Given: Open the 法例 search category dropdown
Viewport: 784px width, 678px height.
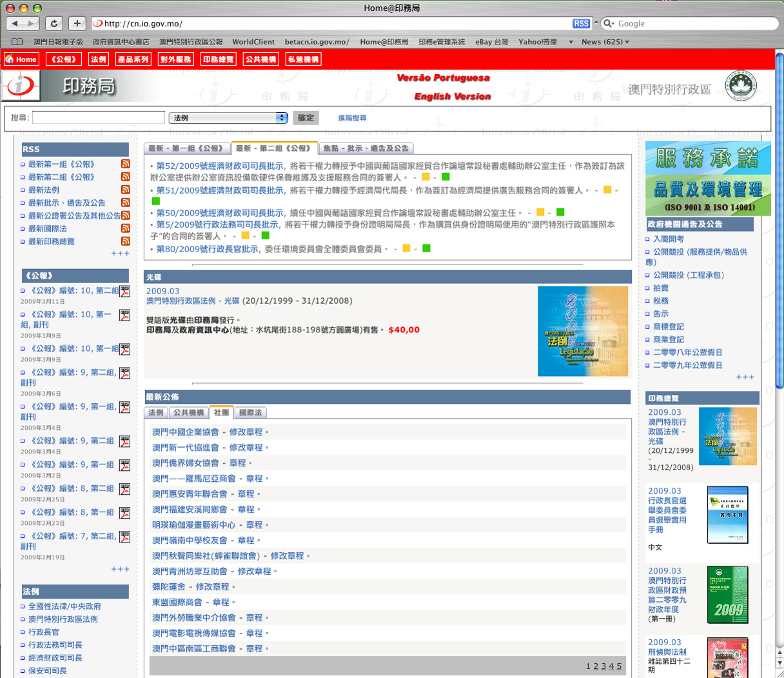Looking at the screenshot, I should pyautogui.click(x=228, y=118).
